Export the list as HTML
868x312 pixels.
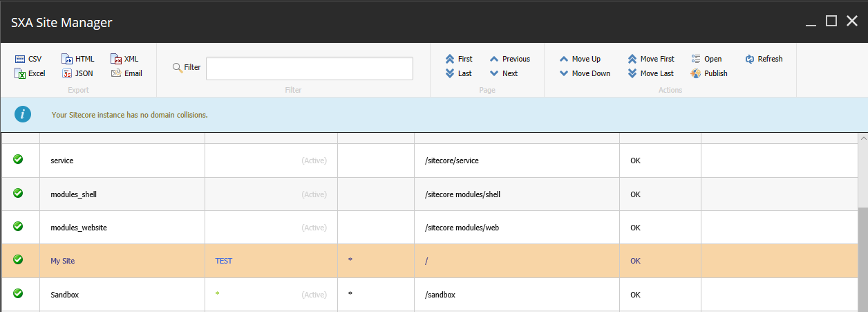click(78, 59)
